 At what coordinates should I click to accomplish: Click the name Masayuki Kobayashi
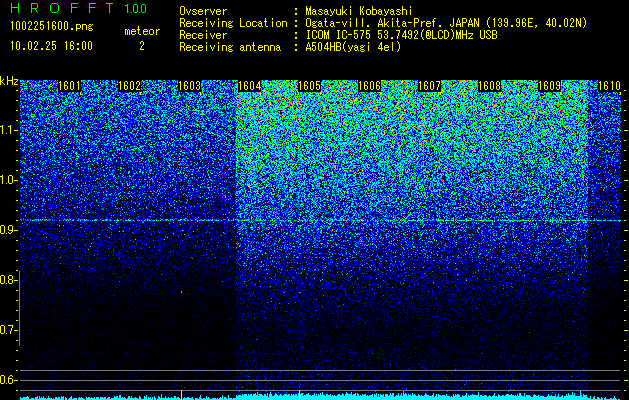click(359, 11)
